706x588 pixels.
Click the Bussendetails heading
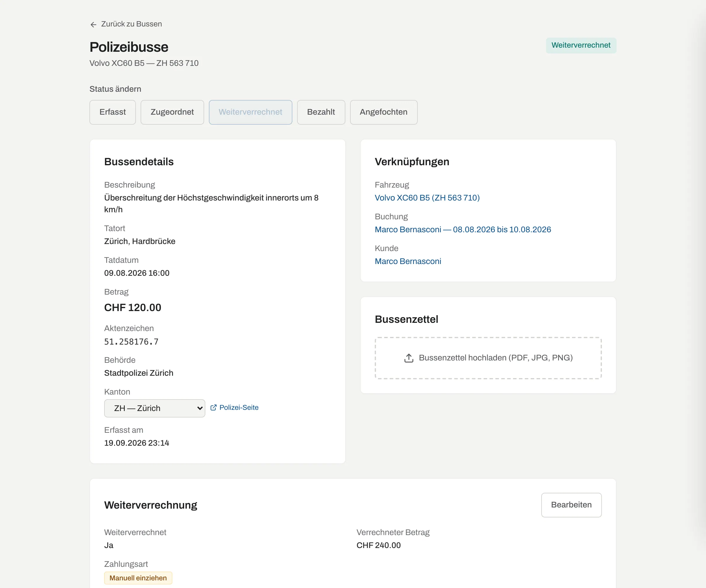tap(139, 162)
